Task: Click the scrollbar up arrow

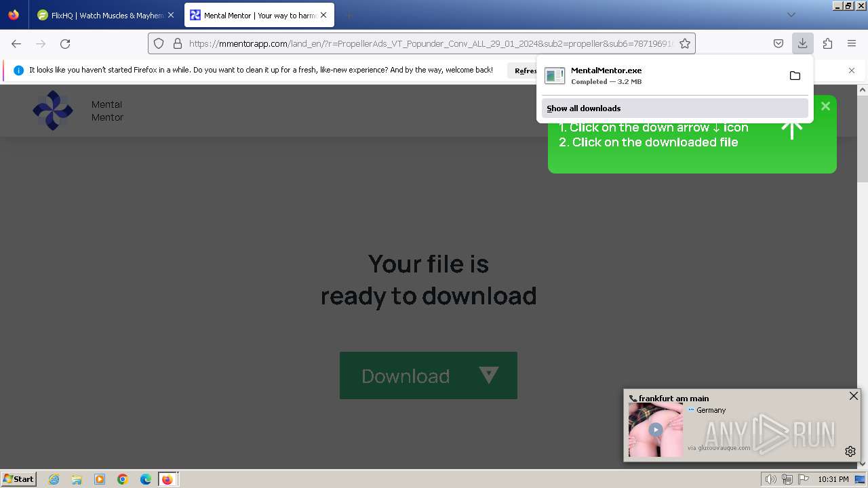Action: pos(863,90)
